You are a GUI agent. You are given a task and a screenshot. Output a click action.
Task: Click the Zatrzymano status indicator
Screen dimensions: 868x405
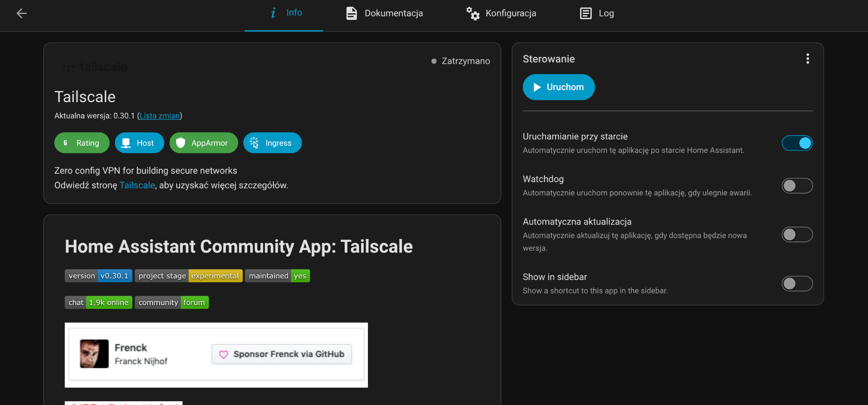[461, 61]
